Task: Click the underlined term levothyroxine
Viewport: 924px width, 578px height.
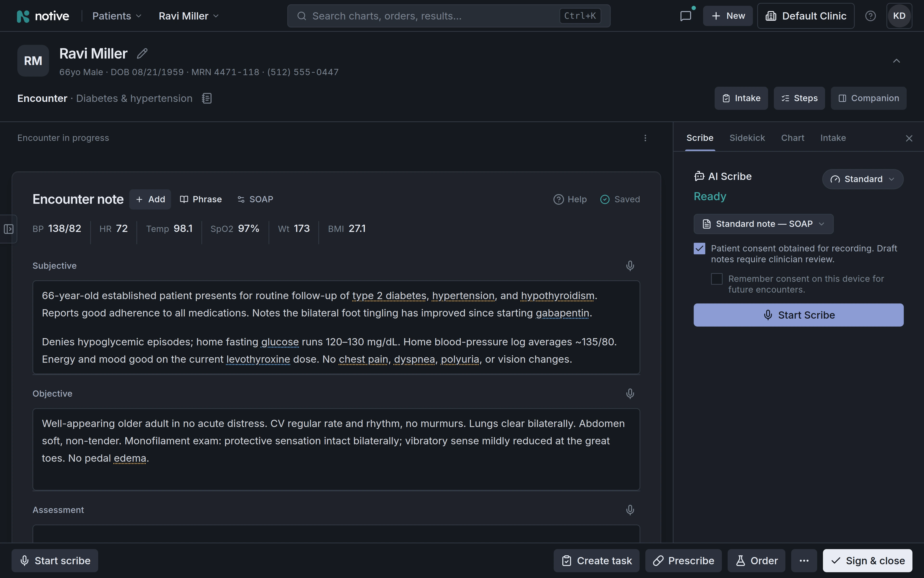Action: click(258, 359)
